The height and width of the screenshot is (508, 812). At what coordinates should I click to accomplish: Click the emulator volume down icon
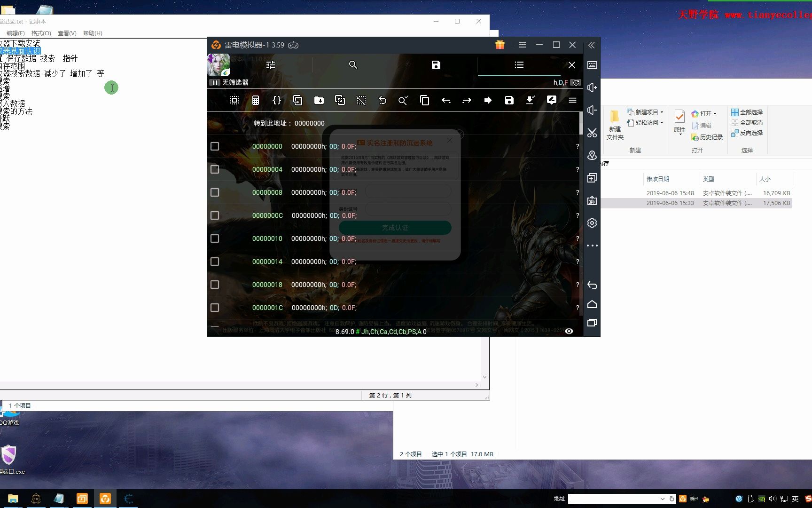pyautogui.click(x=592, y=111)
